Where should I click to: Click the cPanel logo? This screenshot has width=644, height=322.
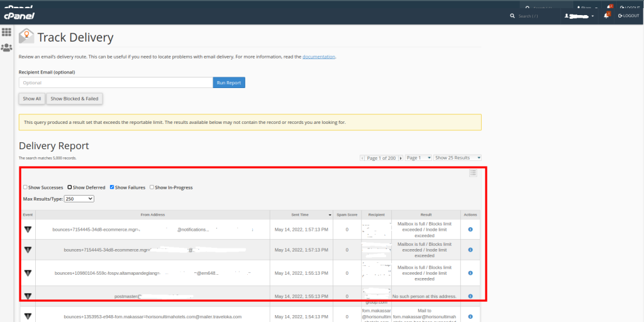coord(19,16)
